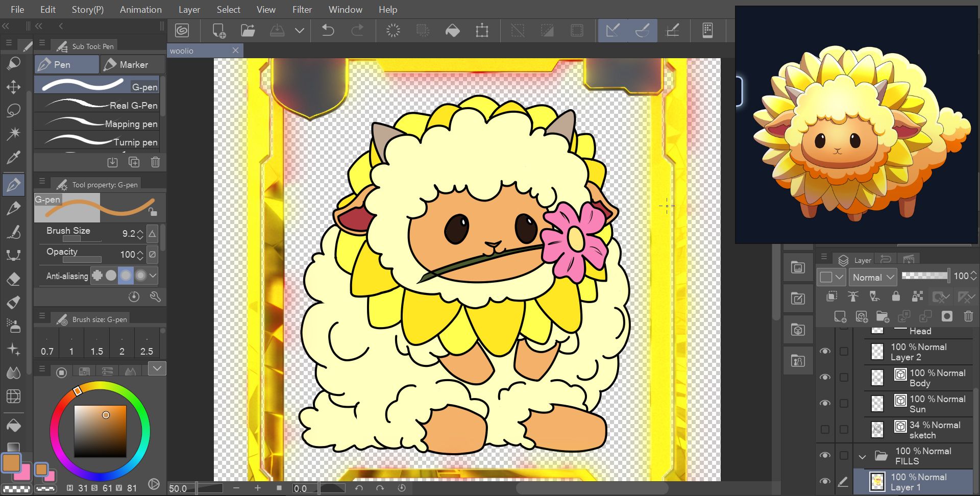Select the Zoom magnifier tool
980x496 pixels.
(13, 63)
